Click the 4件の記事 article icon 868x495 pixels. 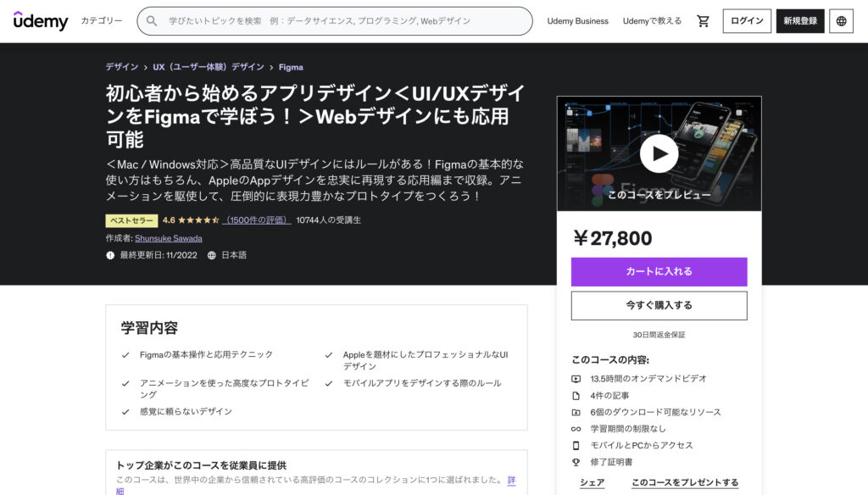click(576, 395)
